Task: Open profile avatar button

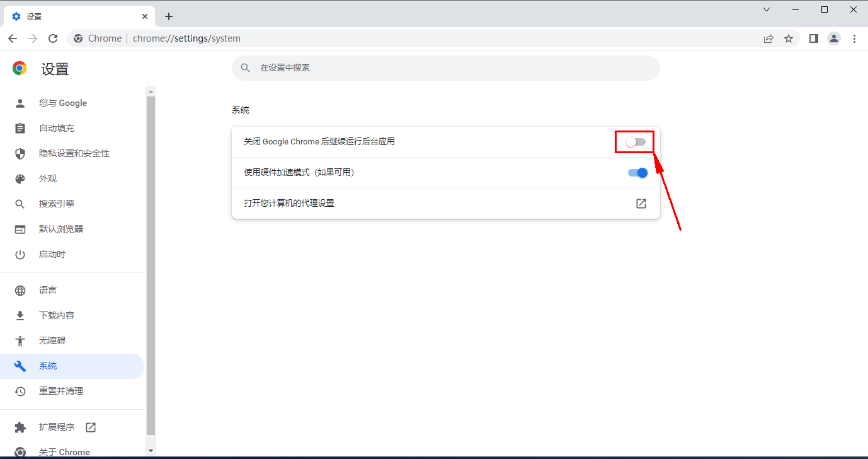Action: [x=834, y=38]
